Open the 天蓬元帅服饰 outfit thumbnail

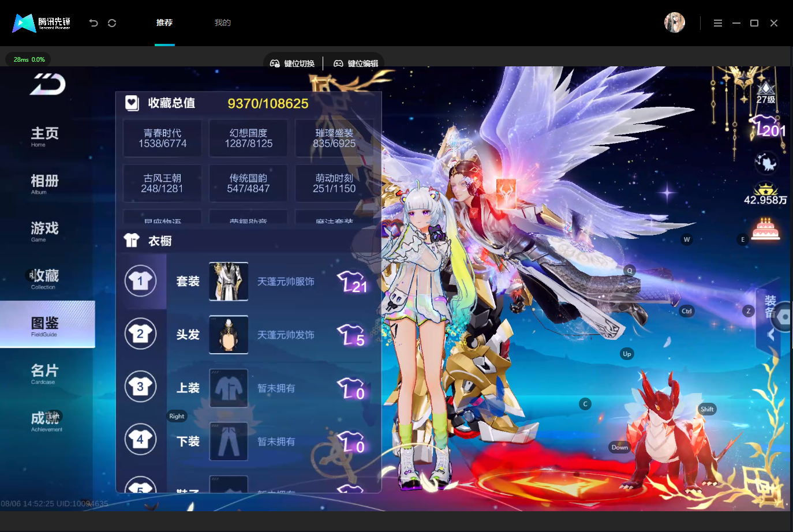click(229, 282)
